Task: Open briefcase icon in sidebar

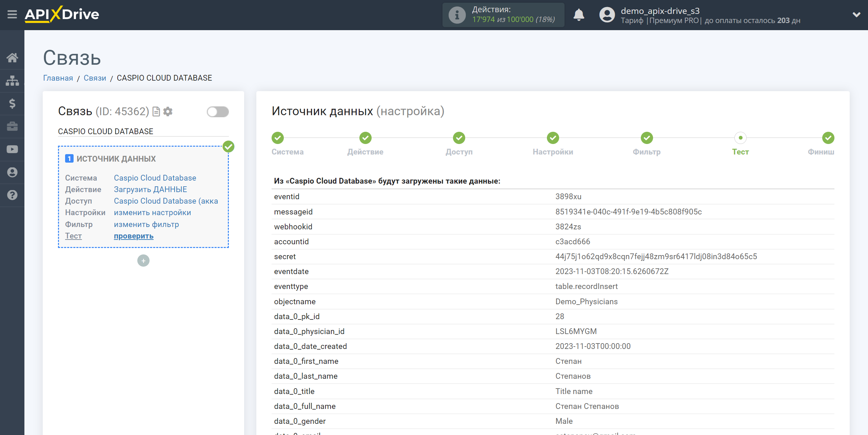Action: pos(12,126)
